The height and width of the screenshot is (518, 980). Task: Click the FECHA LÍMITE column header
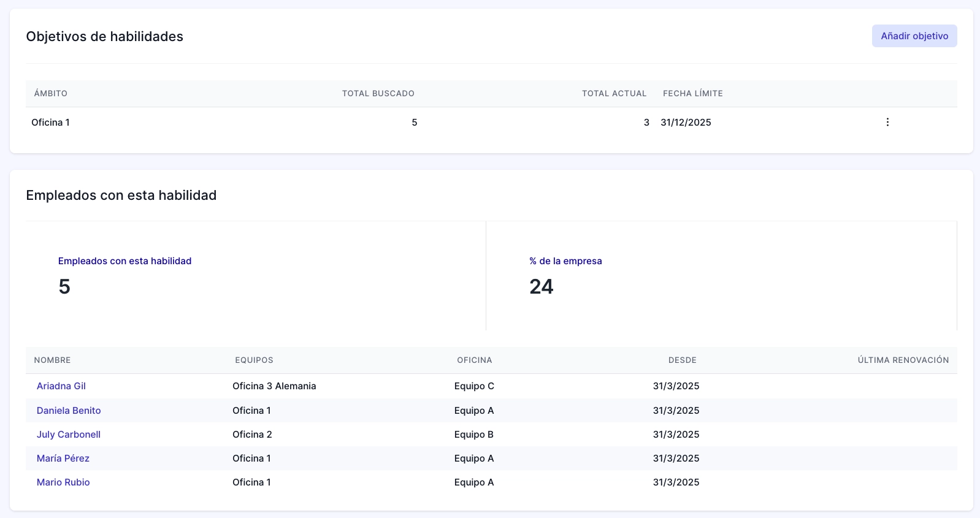click(x=692, y=94)
